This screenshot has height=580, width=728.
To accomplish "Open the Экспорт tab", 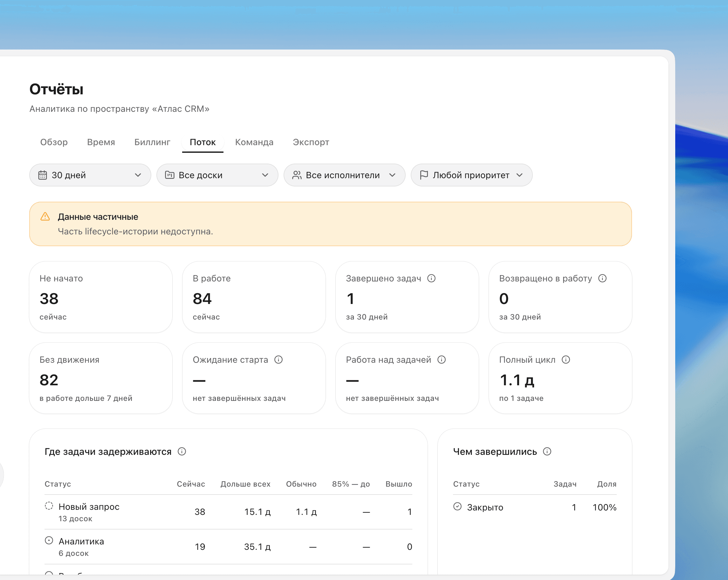I will tap(311, 142).
